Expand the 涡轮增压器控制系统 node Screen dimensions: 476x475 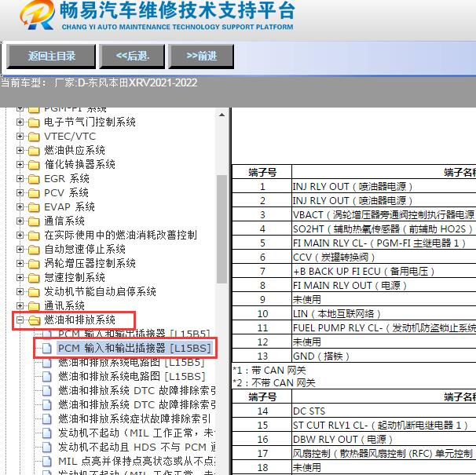(20, 263)
